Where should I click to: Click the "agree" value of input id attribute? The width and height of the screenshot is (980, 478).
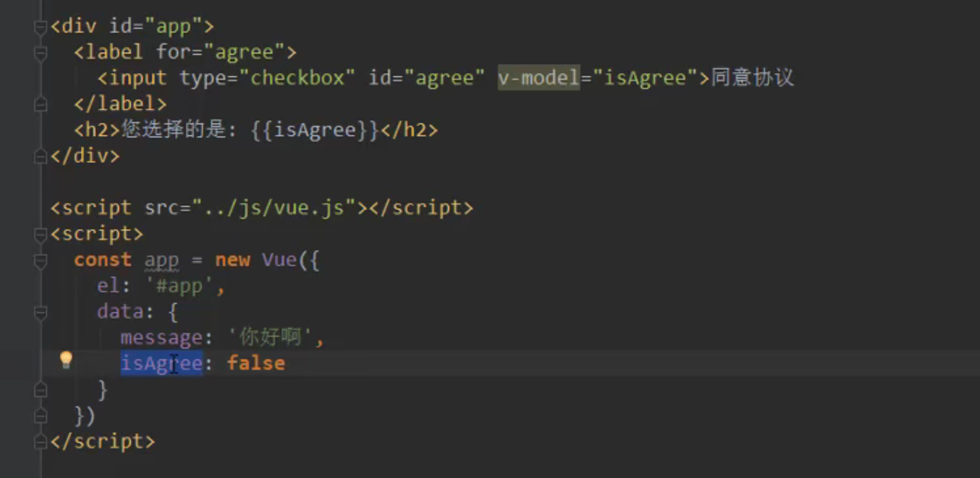coord(445,78)
